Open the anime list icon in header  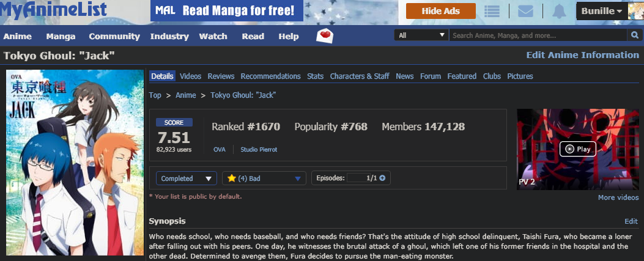492,12
